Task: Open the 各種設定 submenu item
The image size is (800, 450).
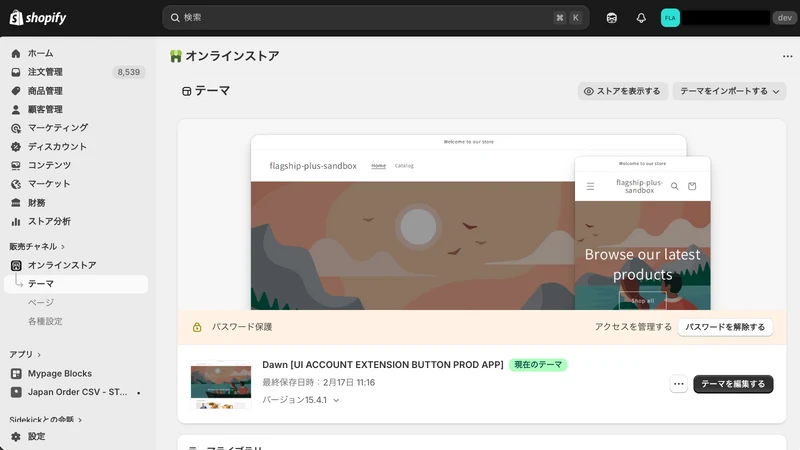Action: point(45,321)
